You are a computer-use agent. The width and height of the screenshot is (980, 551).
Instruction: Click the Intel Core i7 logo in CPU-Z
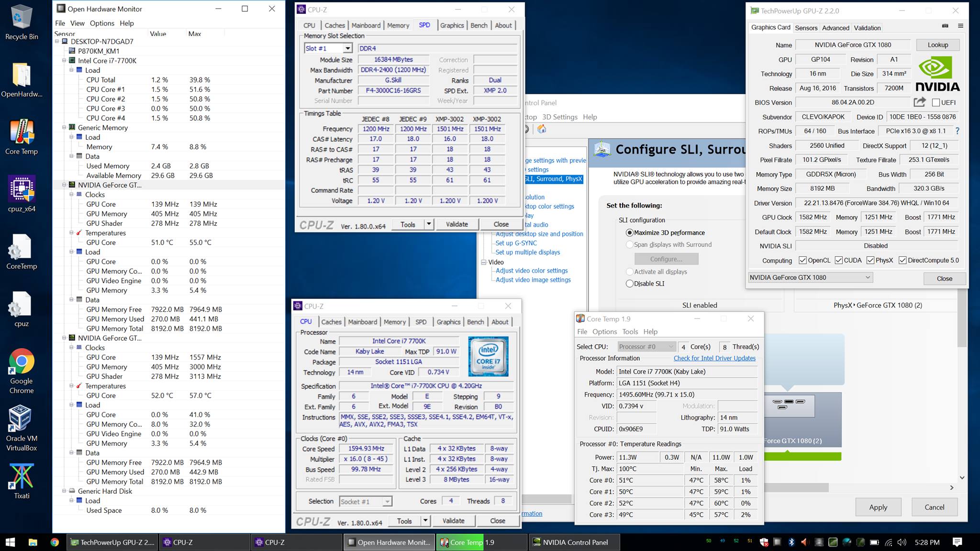(488, 356)
